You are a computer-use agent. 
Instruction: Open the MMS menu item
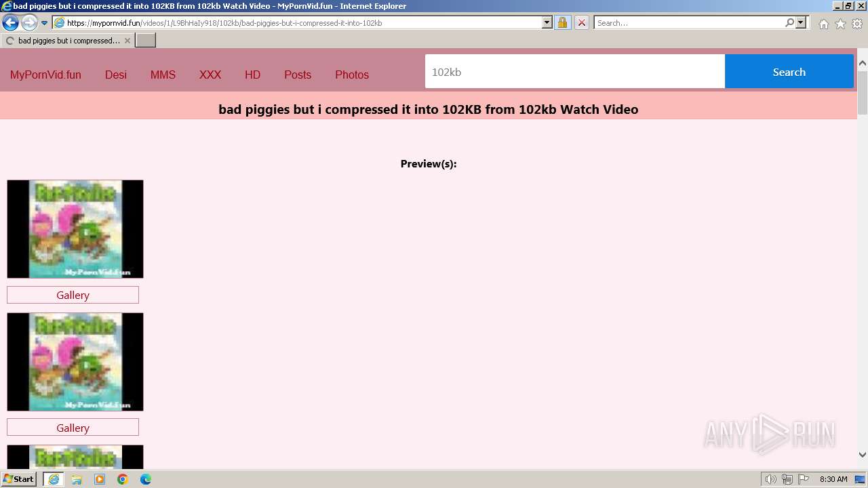click(163, 75)
